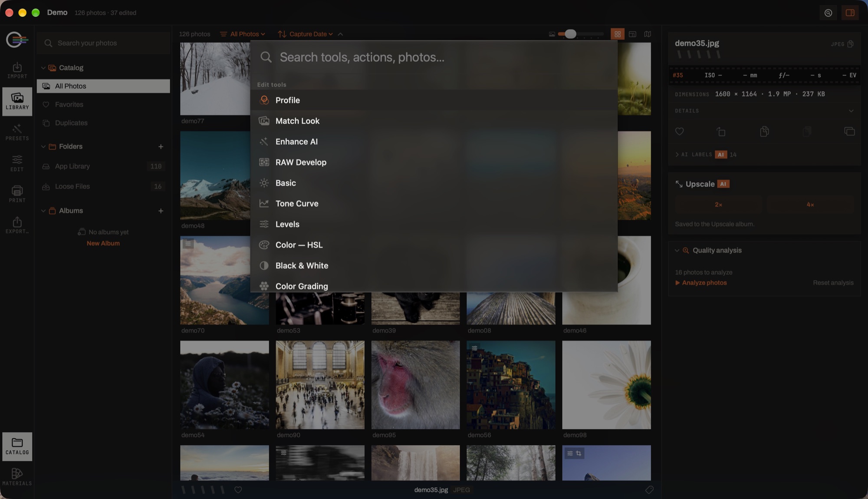Open the Print module
Image resolution: width=868 pixels, height=499 pixels.
[x=17, y=194]
